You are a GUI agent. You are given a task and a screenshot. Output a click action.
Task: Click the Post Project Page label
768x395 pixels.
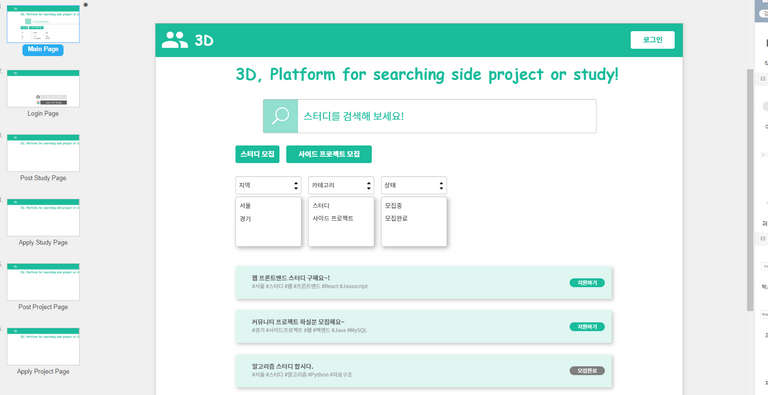tap(43, 307)
